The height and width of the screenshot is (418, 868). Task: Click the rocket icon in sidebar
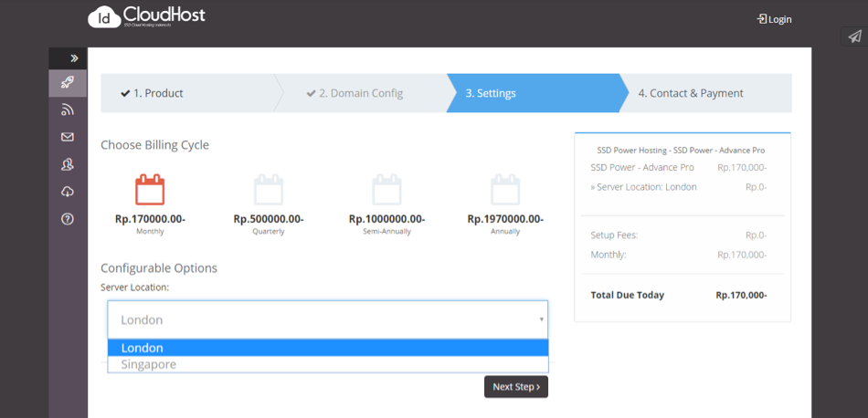point(68,83)
